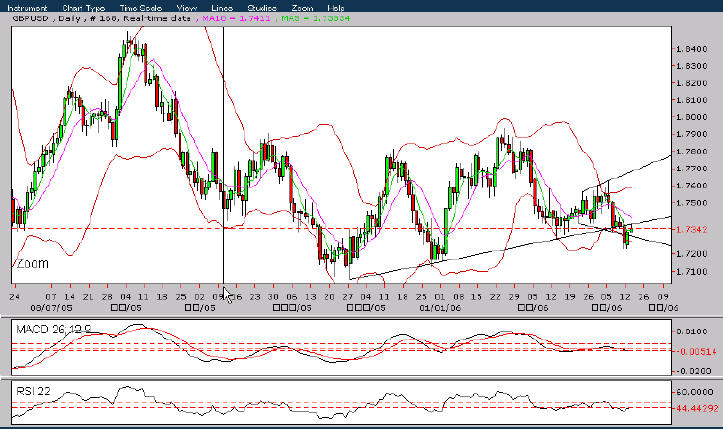723x429 pixels.
Task: Open the Zoom menu in the menu bar
Action: click(x=302, y=8)
